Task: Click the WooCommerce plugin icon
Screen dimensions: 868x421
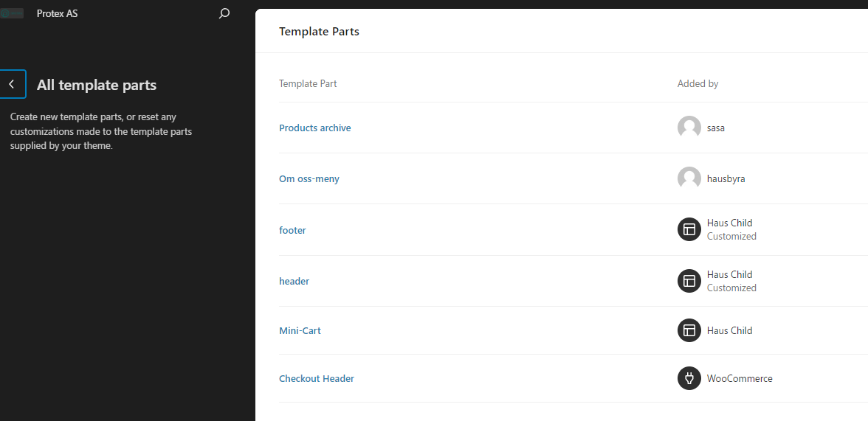Action: click(689, 378)
